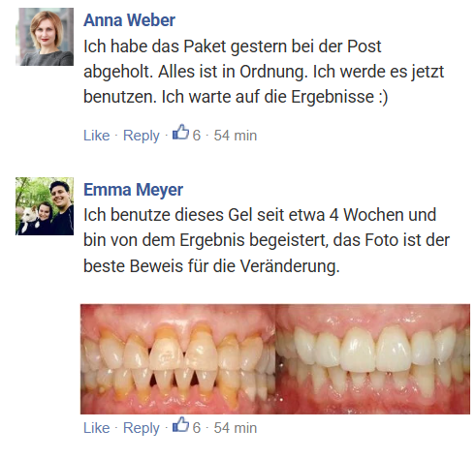Image resolution: width=476 pixels, height=460 pixels.
Task: Click the 54 min timestamp on Anna's comment
Action: (236, 136)
